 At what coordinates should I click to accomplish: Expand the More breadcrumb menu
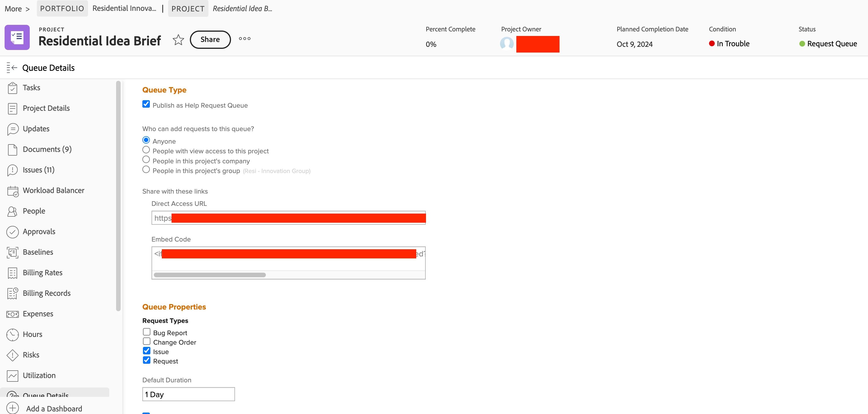pyautogui.click(x=17, y=9)
